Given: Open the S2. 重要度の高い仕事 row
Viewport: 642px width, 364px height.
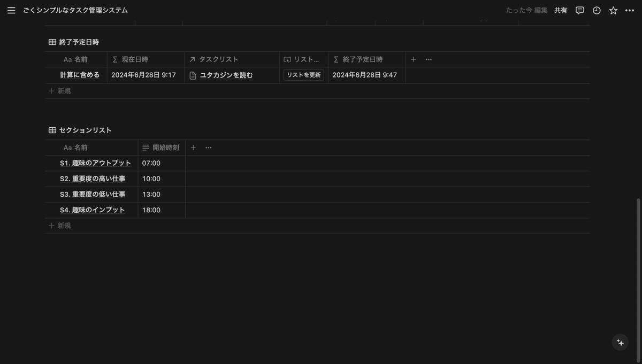Looking at the screenshot, I should click(93, 179).
